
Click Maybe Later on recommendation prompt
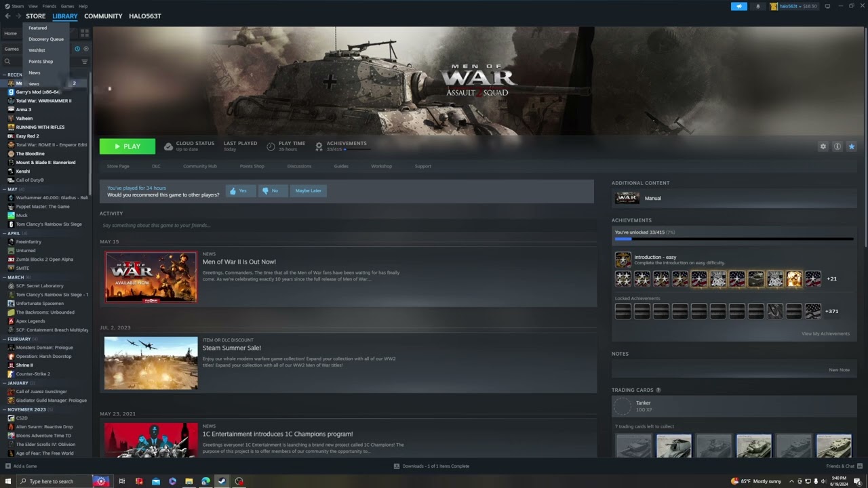click(308, 191)
